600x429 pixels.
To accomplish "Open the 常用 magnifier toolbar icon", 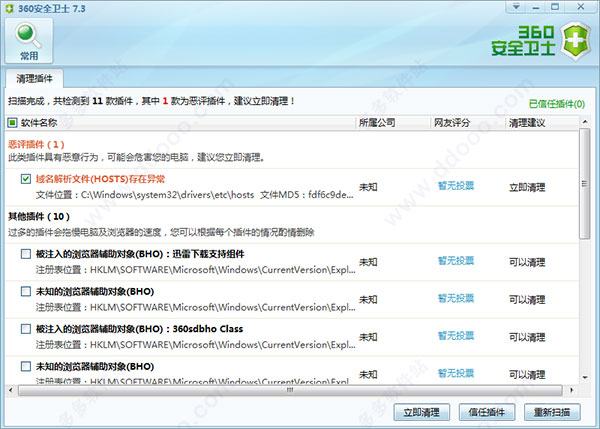I will point(29,41).
